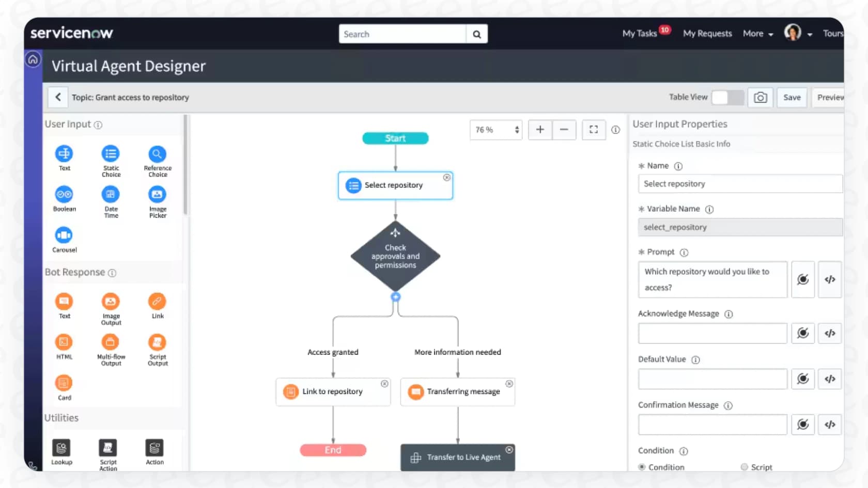The height and width of the screenshot is (488, 868).
Task: Pick the Action utility icon
Action: point(154,448)
